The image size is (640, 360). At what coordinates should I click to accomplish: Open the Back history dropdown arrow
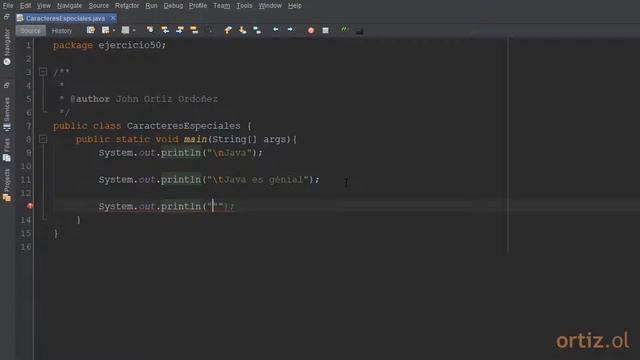click(x=114, y=30)
